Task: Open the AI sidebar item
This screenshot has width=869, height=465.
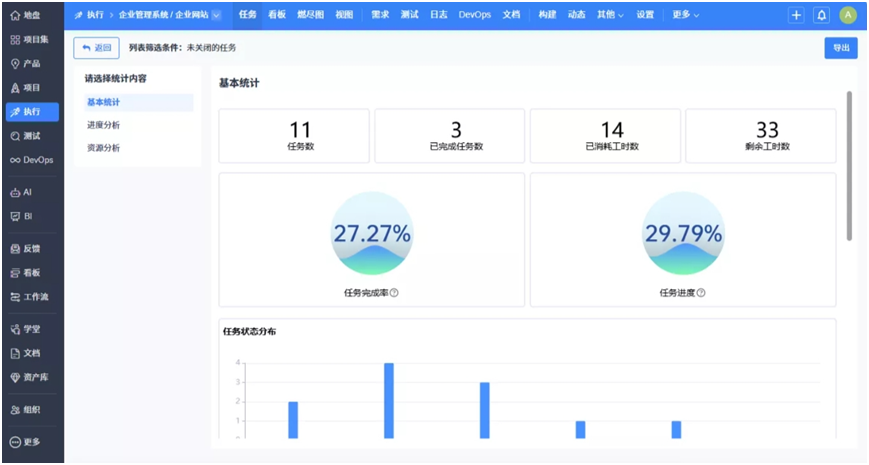Action: pyautogui.click(x=21, y=192)
